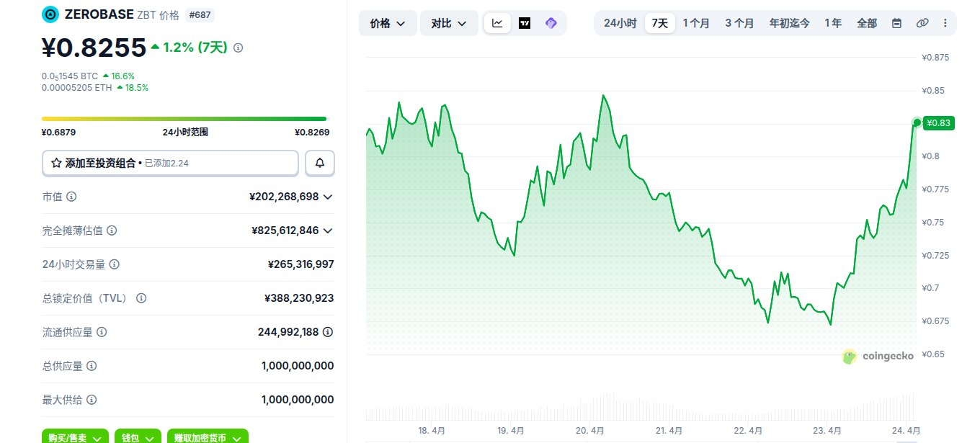Click the 18. 4月 date axis label
Image resolution: width=980 pixels, height=443 pixels.
click(x=431, y=431)
